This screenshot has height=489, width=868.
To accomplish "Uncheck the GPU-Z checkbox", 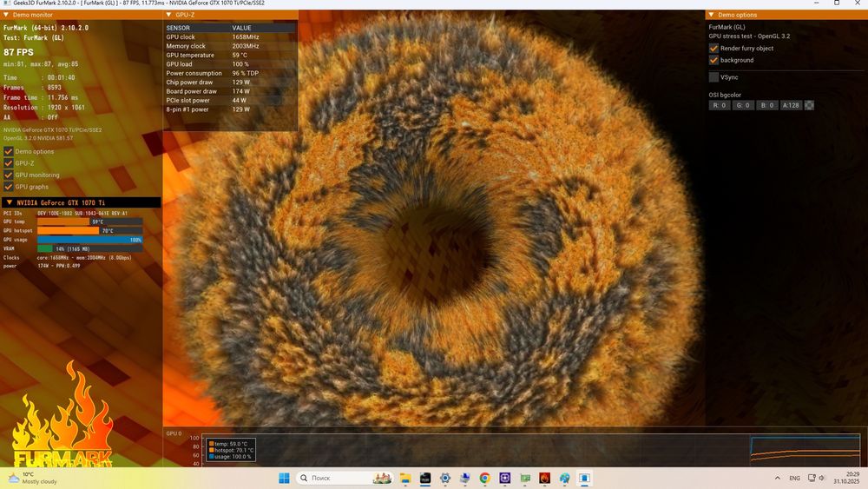I will (x=9, y=162).
